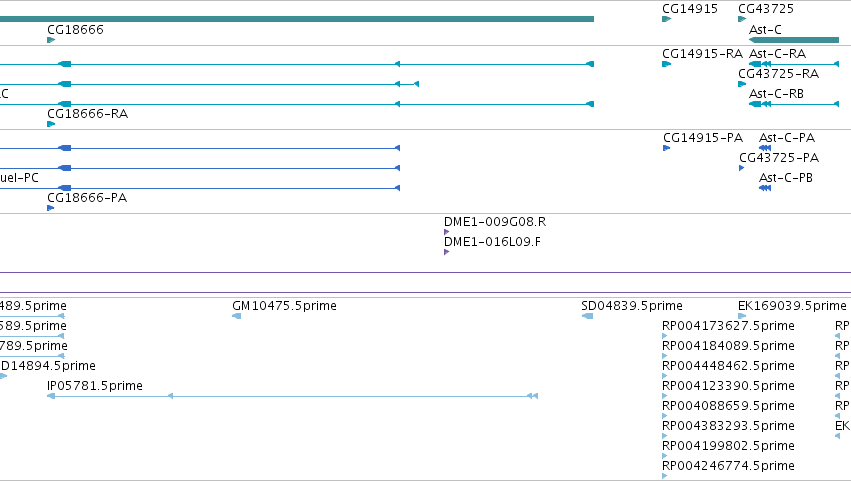Click the CG43725-PA protein label

(x=779, y=158)
